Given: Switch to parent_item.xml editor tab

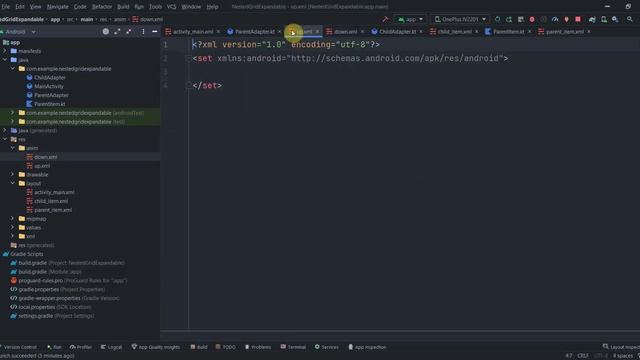Looking at the screenshot, I should 564,31.
